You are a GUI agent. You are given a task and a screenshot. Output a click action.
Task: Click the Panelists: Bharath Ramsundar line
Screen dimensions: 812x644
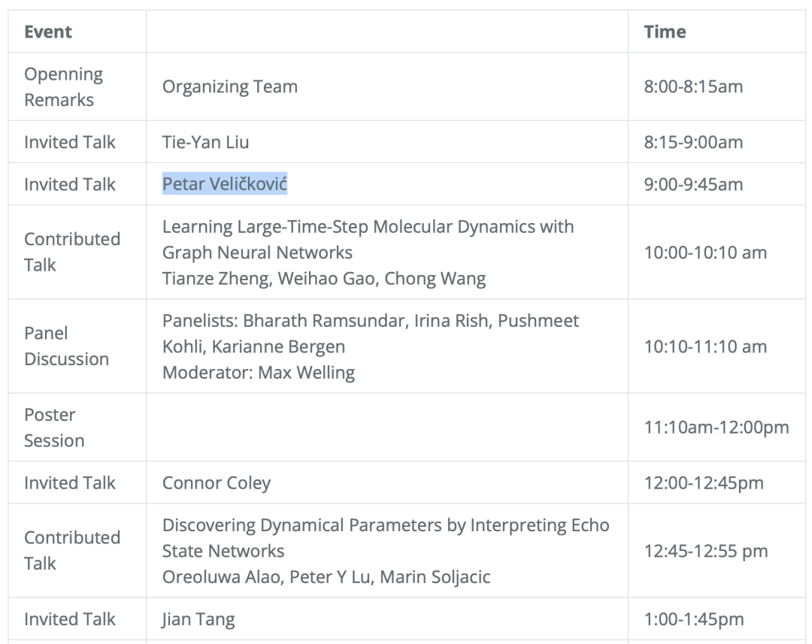point(370,322)
